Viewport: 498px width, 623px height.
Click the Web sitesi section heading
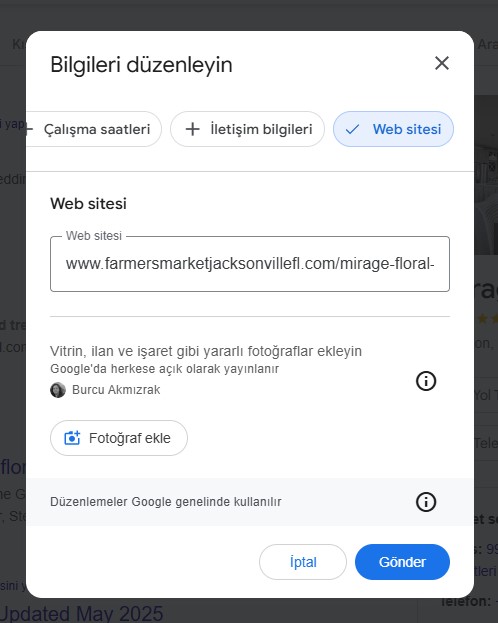tap(88, 203)
